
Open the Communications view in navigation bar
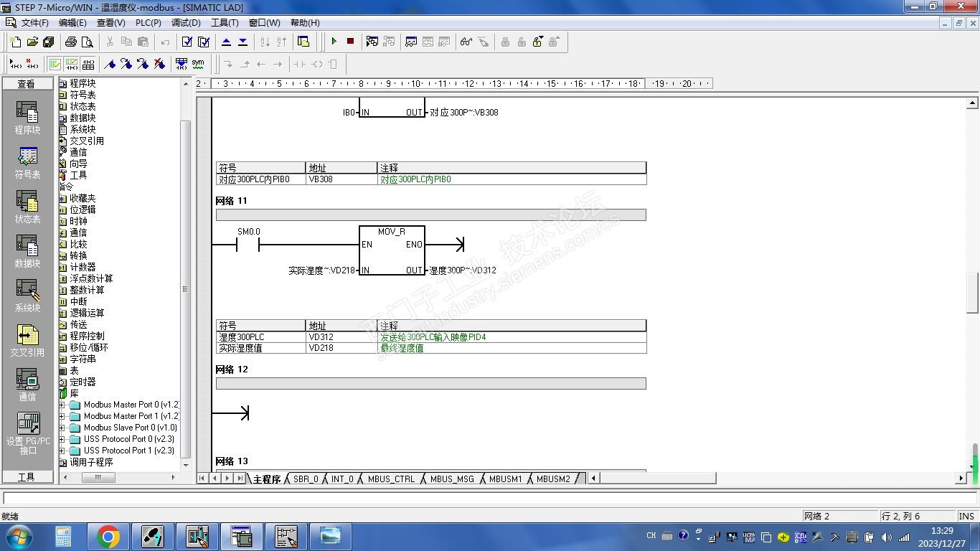tap(27, 385)
